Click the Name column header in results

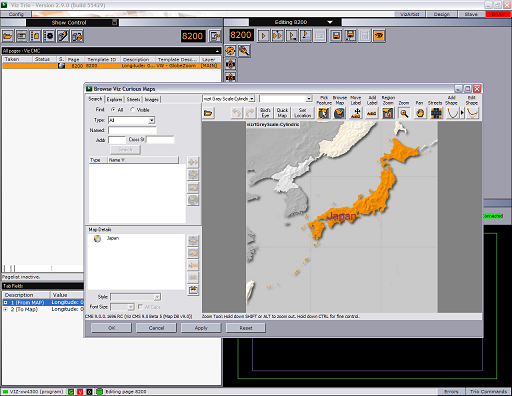[143, 160]
